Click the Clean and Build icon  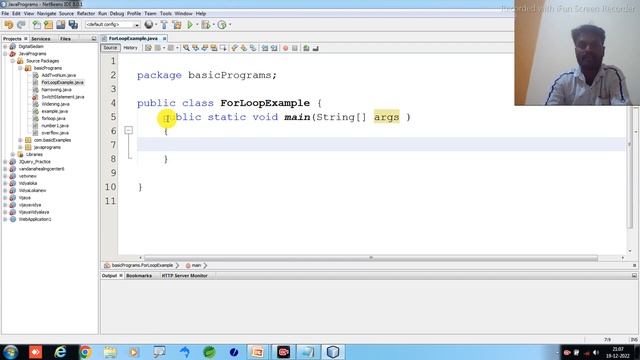click(177, 25)
